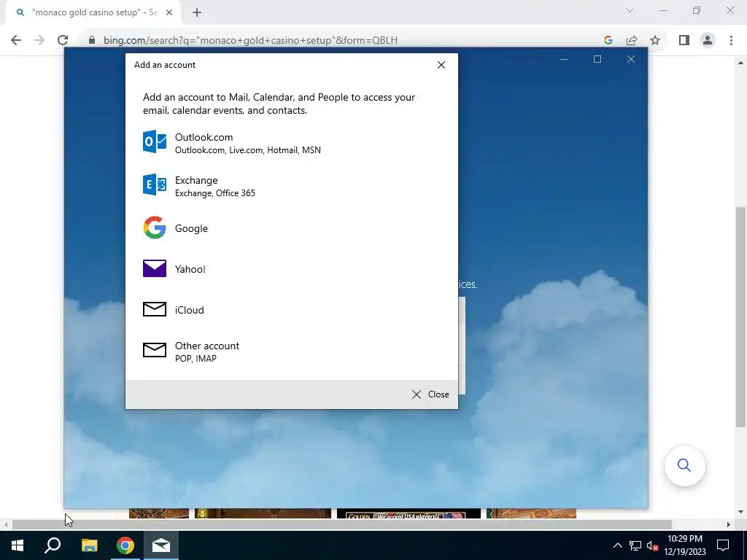Select the Other account envelope icon

(155, 350)
